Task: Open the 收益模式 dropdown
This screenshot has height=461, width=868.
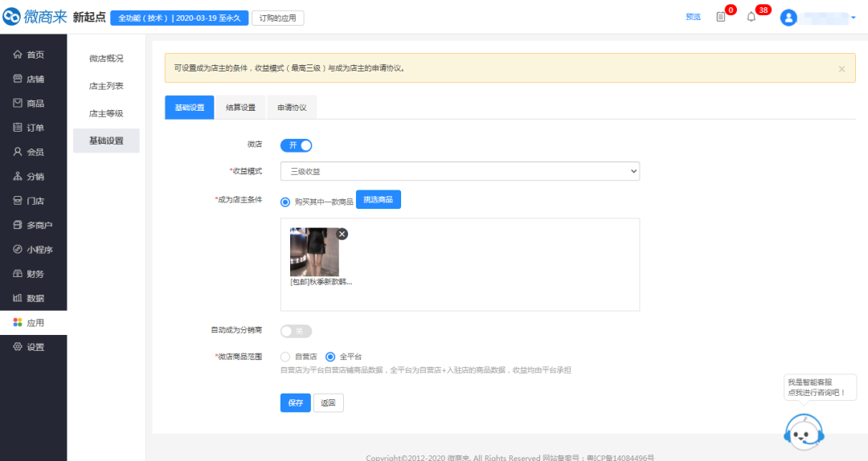Action: coord(460,171)
